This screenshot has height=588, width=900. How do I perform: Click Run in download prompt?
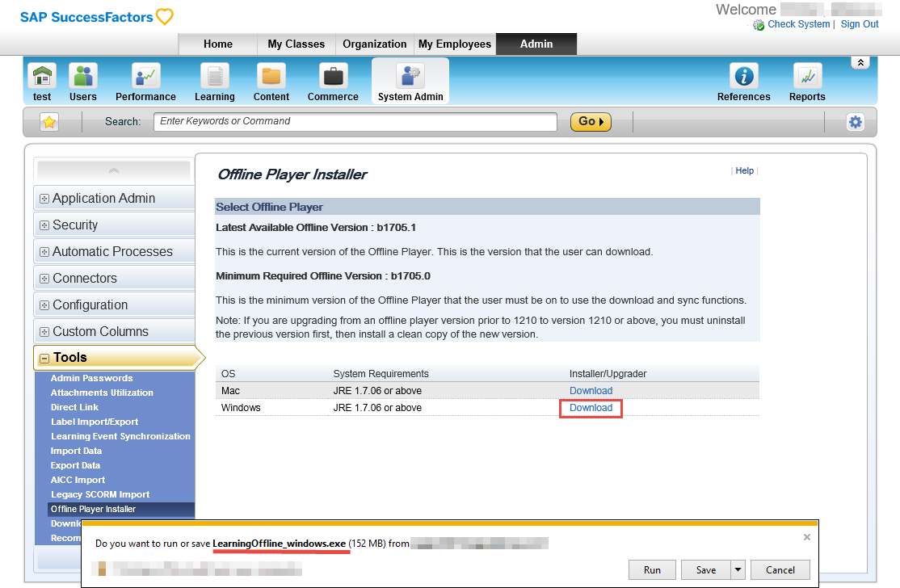point(652,569)
